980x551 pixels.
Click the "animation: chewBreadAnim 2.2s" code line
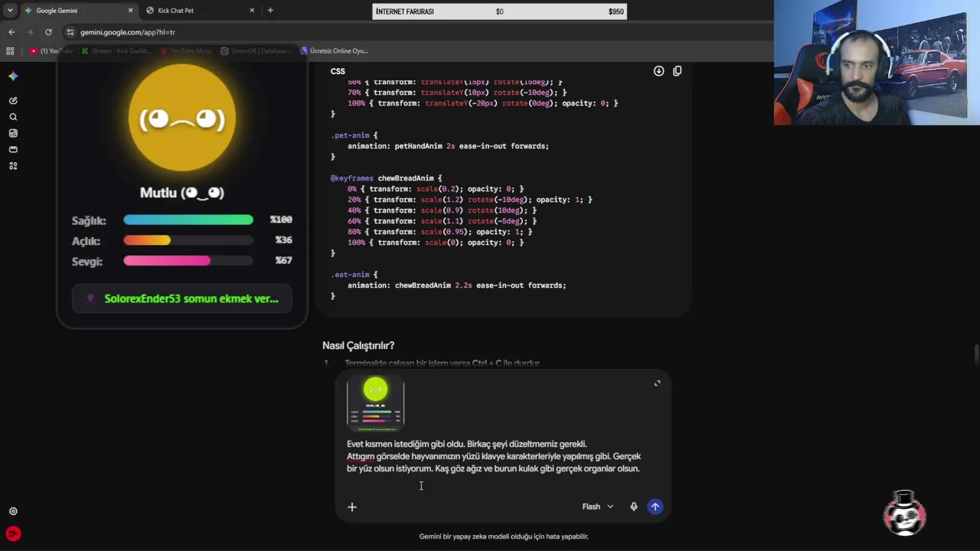point(457,285)
